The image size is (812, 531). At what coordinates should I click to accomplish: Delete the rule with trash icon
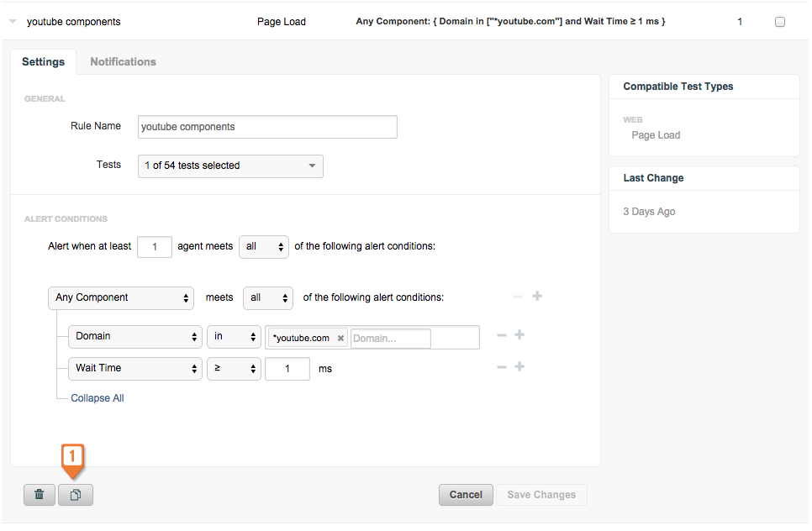(40, 495)
